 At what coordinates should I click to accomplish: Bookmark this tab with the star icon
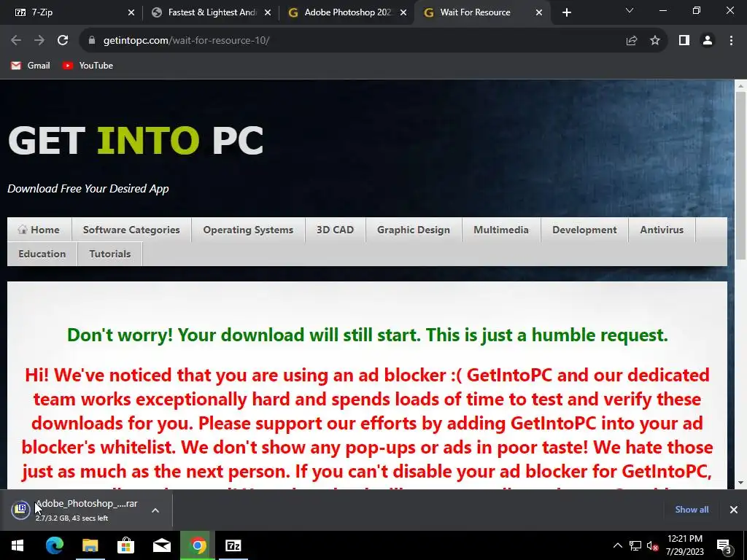click(655, 41)
